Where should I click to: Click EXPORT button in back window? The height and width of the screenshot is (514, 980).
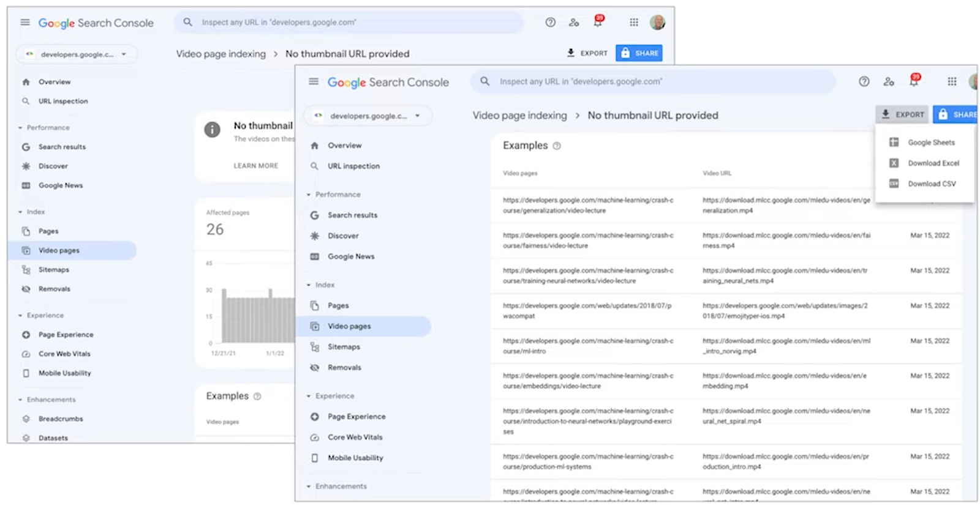point(587,53)
